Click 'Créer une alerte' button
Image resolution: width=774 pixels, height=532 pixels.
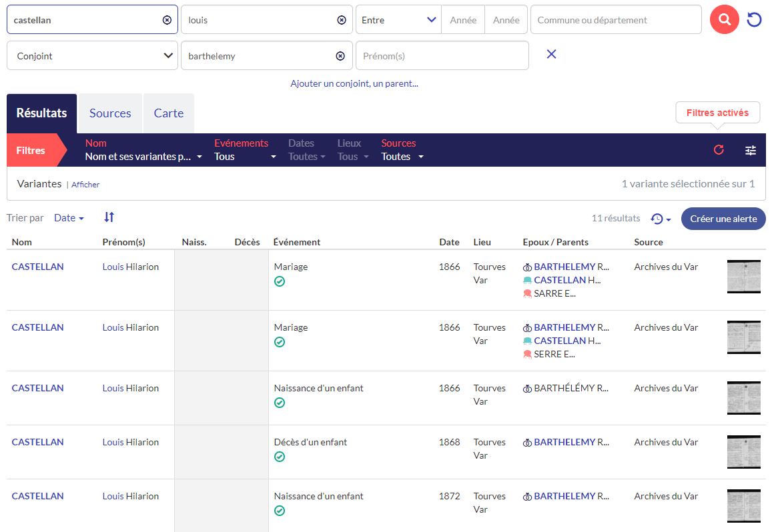[x=723, y=219]
